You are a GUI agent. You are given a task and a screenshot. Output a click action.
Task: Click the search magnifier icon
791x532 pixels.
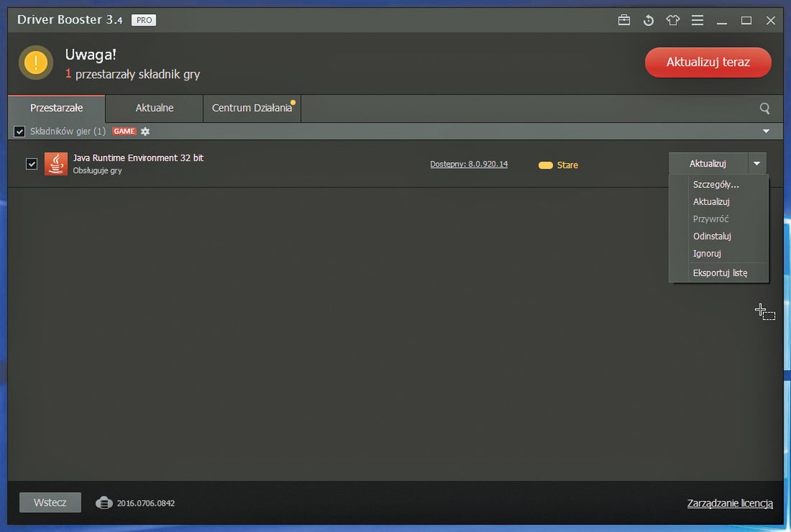click(765, 109)
